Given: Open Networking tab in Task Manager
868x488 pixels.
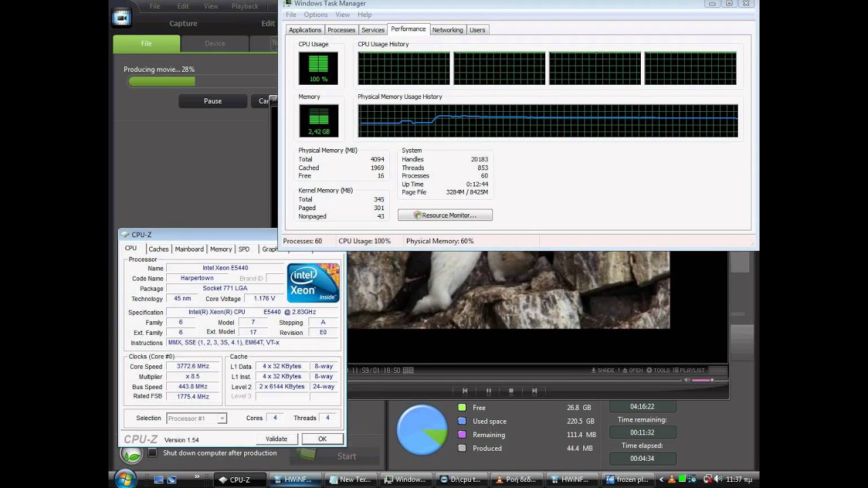Looking at the screenshot, I should pos(448,30).
